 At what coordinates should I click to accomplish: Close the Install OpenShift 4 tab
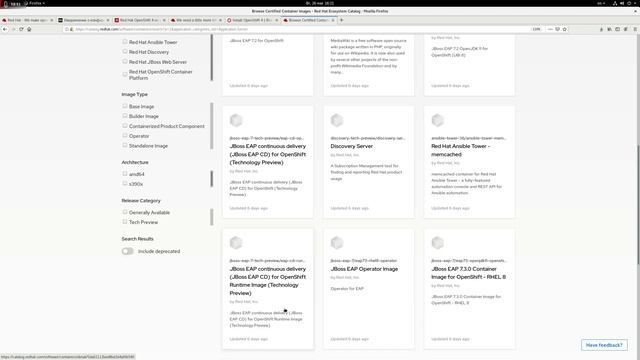pos(277,20)
